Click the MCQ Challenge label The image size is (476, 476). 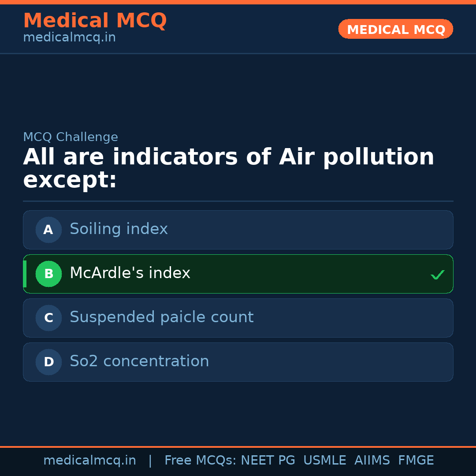(71, 137)
